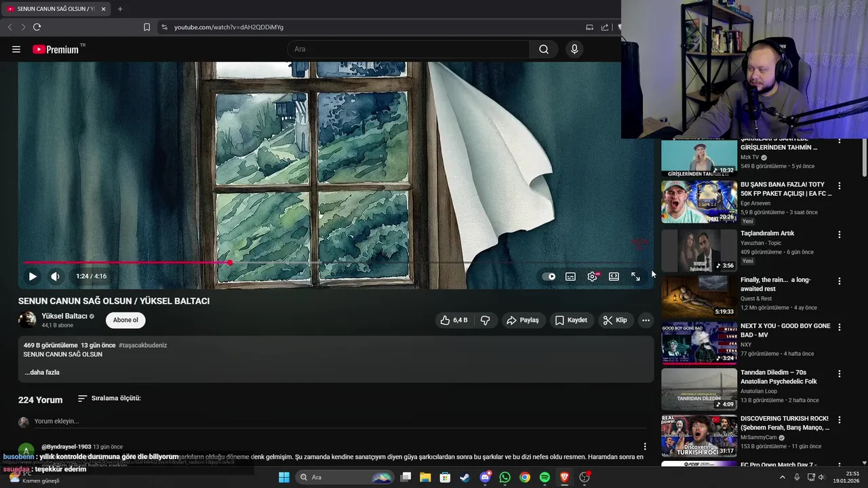Open the Tanrıdan Diledim video thumbnail
The image size is (868, 488).
tap(699, 389)
